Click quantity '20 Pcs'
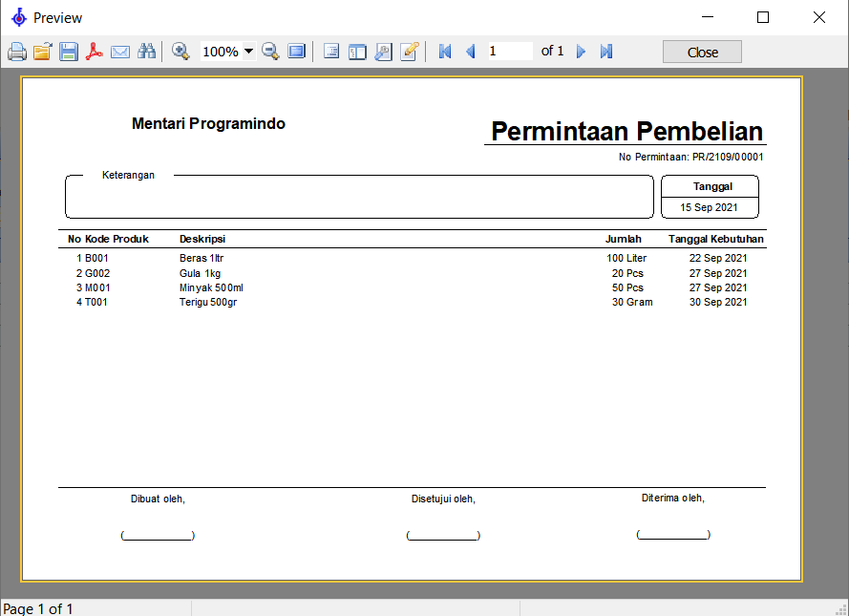Viewport: 849px width, 616px height. pyautogui.click(x=627, y=273)
